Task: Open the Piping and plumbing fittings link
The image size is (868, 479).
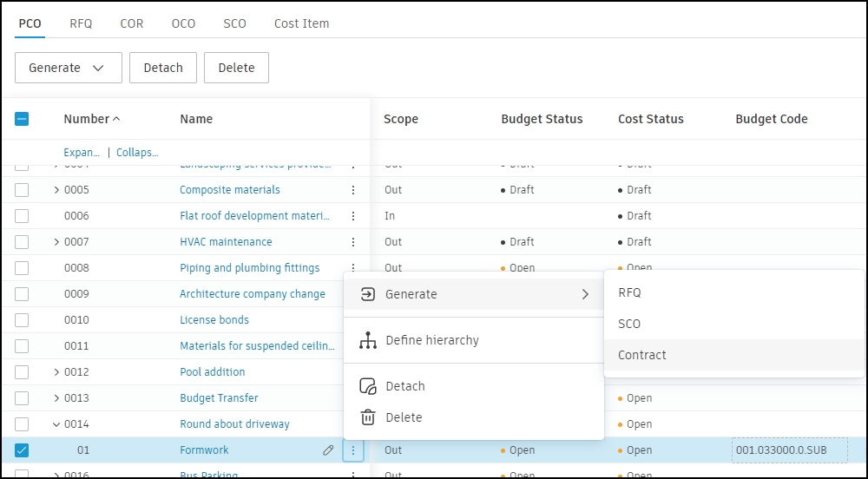Action: [249, 268]
